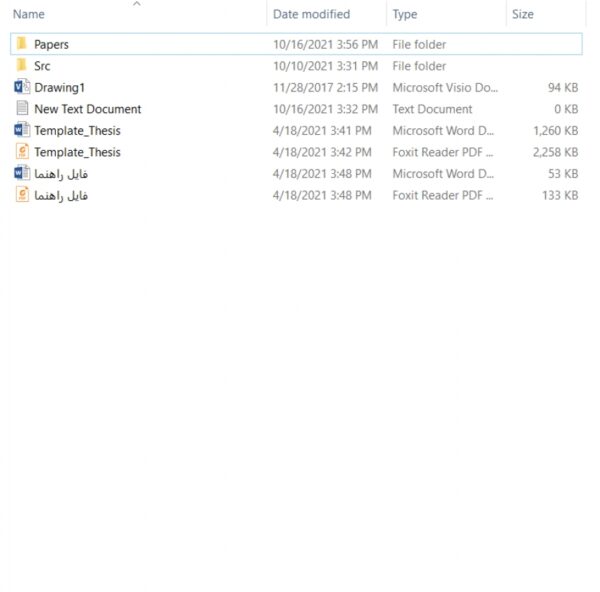Image resolution: width=600 pixels, height=592 pixels.
Task: Click date 11/28/2017 2:15 PM
Action: click(x=326, y=88)
